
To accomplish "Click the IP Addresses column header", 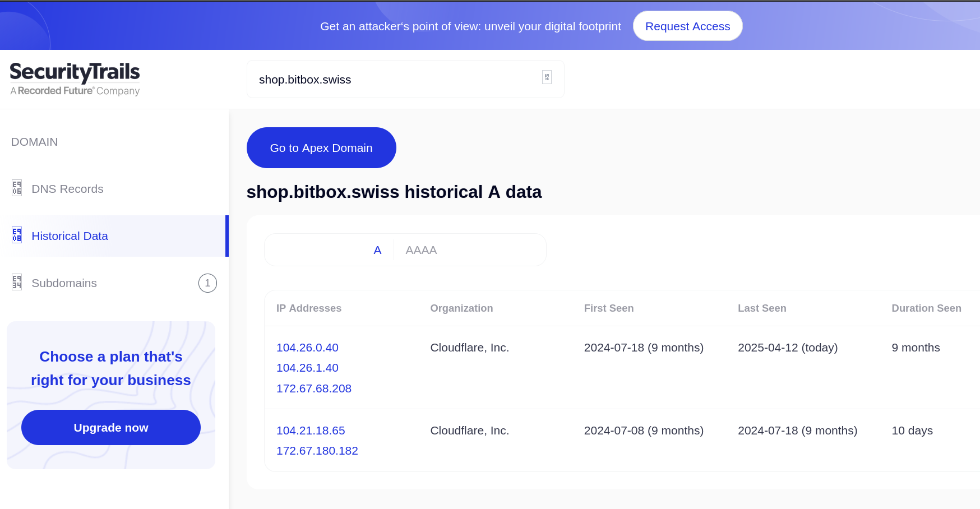I will pyautogui.click(x=309, y=308).
